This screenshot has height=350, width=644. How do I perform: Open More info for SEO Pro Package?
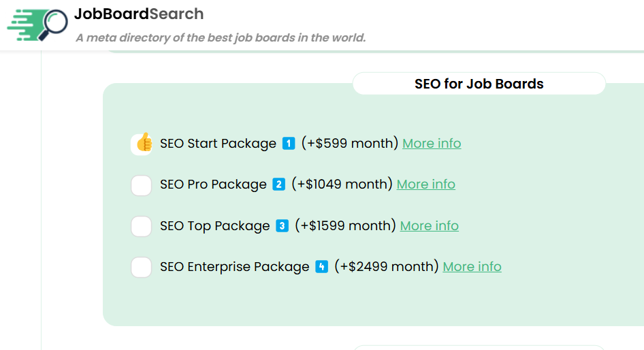(x=425, y=185)
